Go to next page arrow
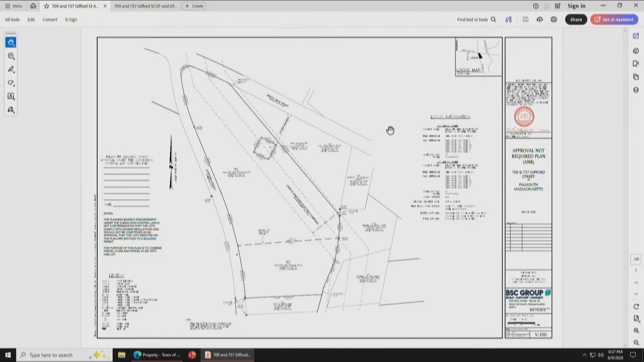Screen dimensions: 644x362 [x=636, y=294]
